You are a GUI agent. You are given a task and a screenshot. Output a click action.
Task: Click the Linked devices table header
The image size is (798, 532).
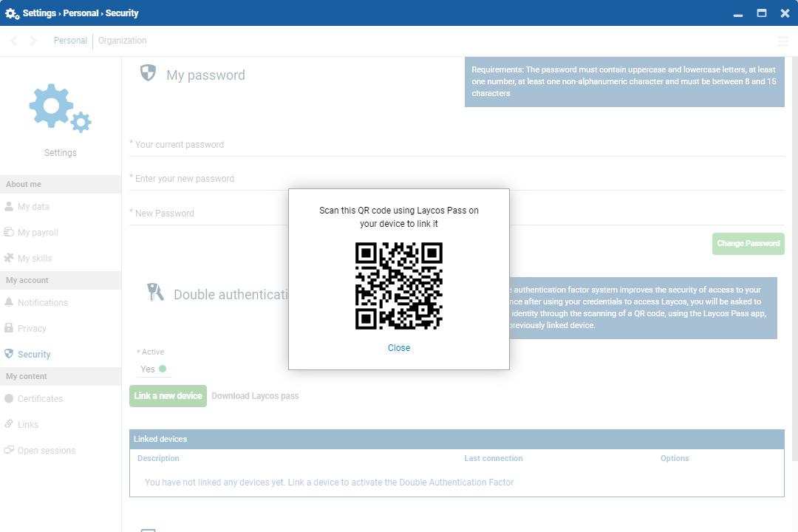pyautogui.click(x=457, y=439)
